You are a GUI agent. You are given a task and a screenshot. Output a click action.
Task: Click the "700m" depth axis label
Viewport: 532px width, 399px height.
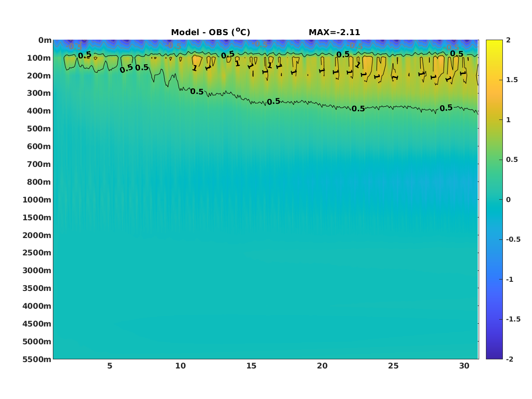pyautogui.click(x=39, y=164)
